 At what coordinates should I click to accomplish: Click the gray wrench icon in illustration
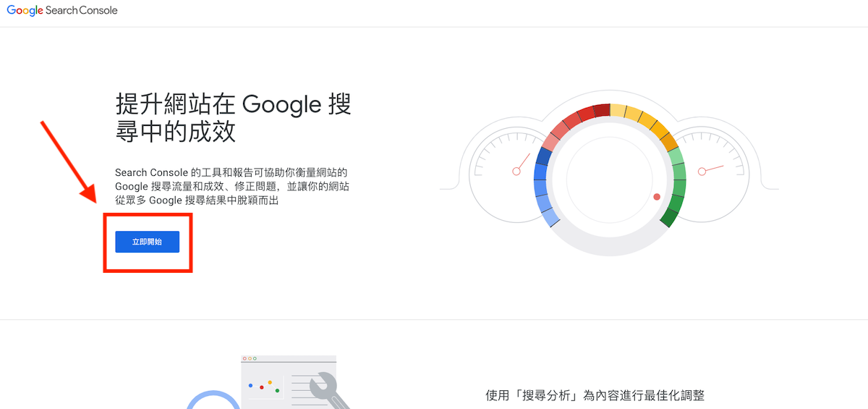point(328,391)
